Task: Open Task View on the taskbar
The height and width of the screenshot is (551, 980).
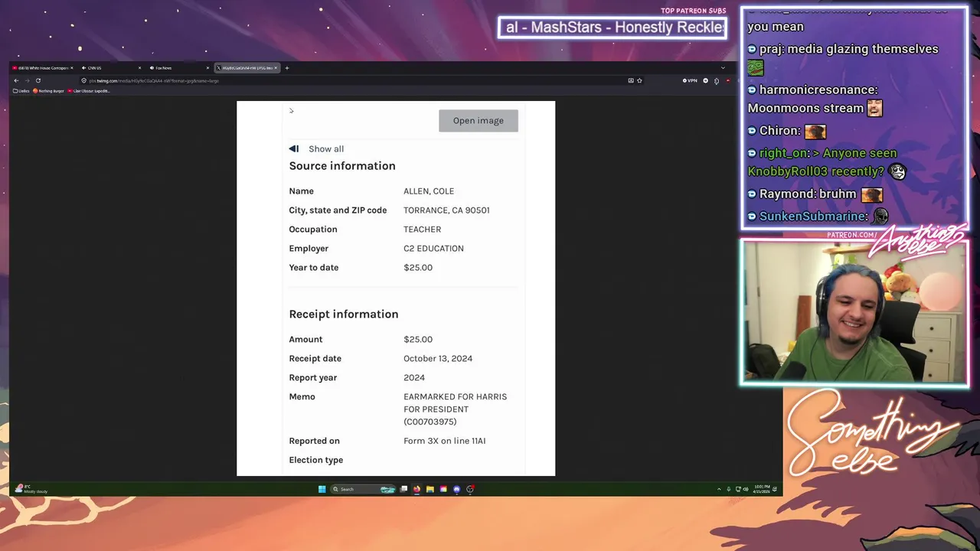Action: (403, 489)
